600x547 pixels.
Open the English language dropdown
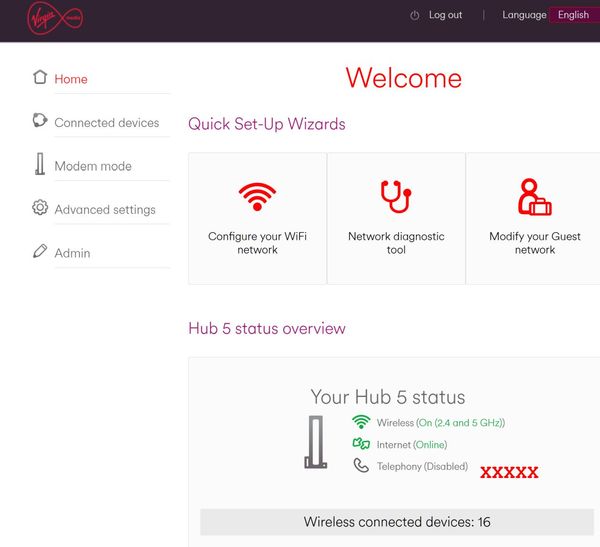(573, 15)
